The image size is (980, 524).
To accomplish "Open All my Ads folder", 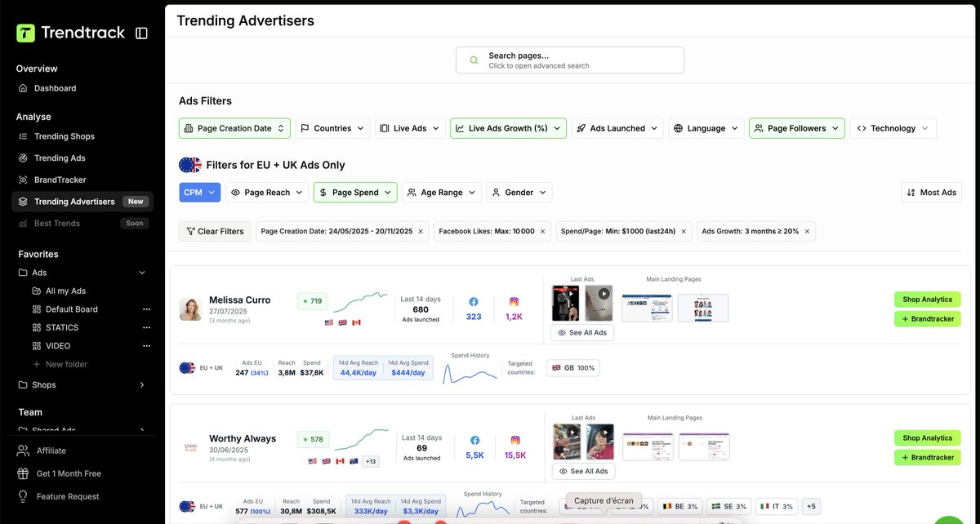I will pyautogui.click(x=65, y=291).
